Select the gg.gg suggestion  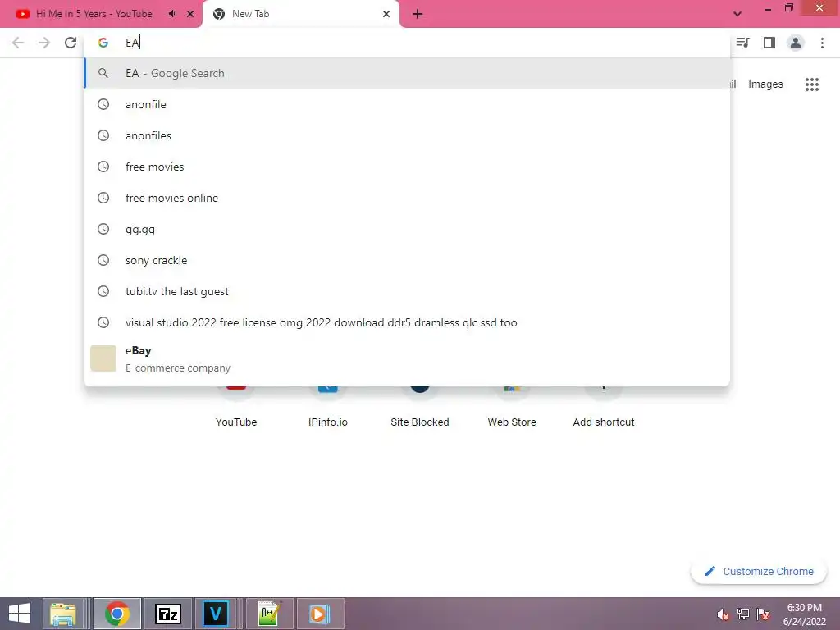[407, 230]
